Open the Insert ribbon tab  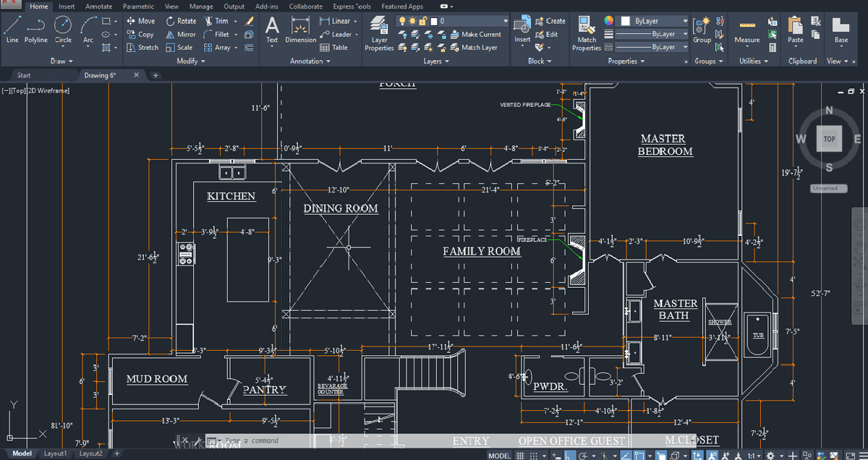[x=66, y=7]
